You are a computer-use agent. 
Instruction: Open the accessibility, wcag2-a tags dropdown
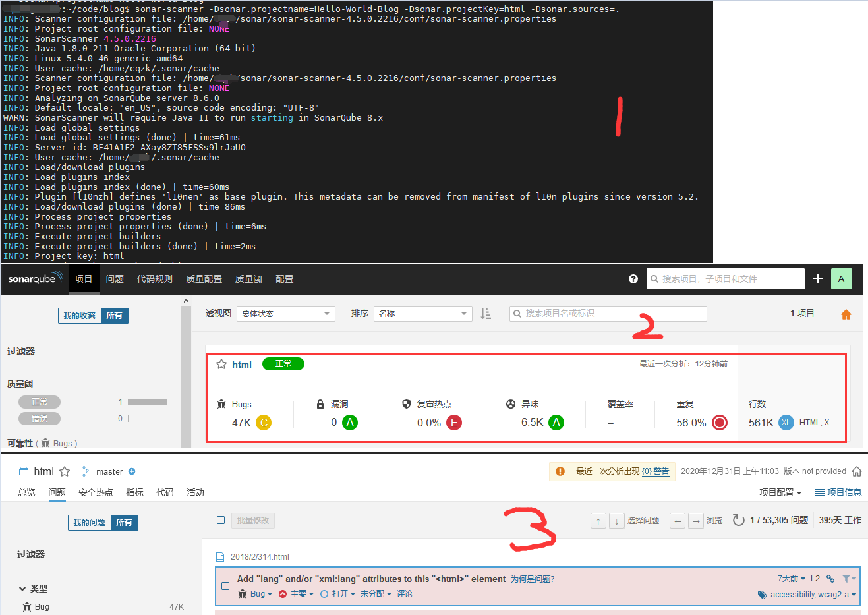pos(807,595)
